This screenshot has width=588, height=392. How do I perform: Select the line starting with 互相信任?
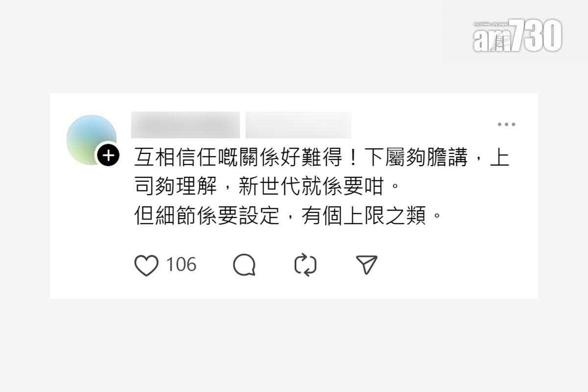pos(322,157)
